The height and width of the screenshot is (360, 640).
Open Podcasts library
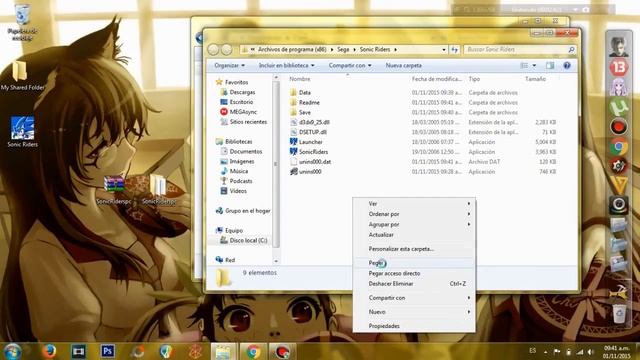click(x=241, y=181)
